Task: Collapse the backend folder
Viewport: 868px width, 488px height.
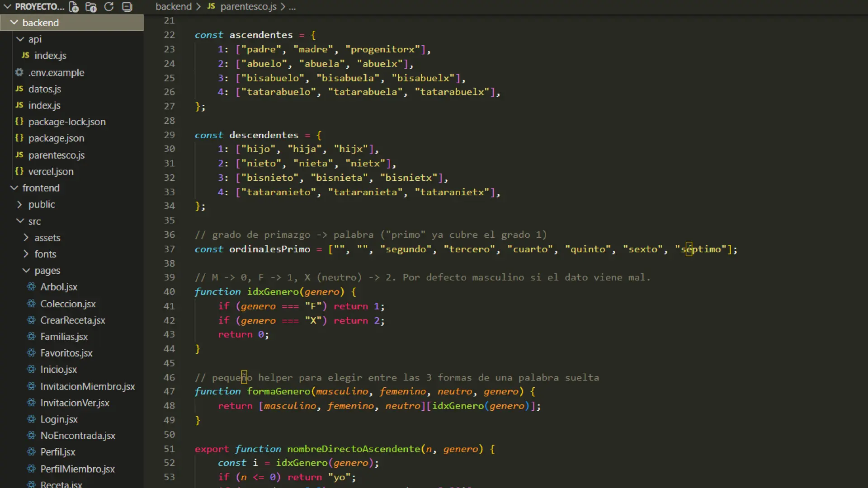Action: coord(14,23)
